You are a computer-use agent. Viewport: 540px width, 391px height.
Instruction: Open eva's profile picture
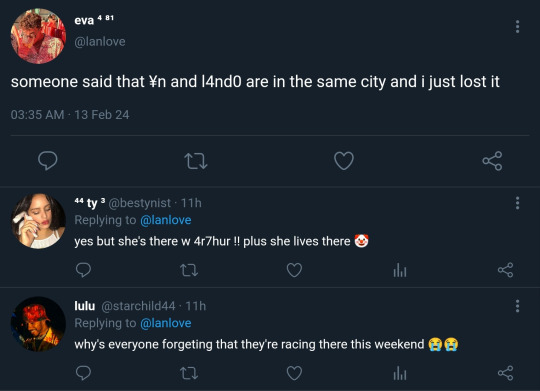(38, 36)
